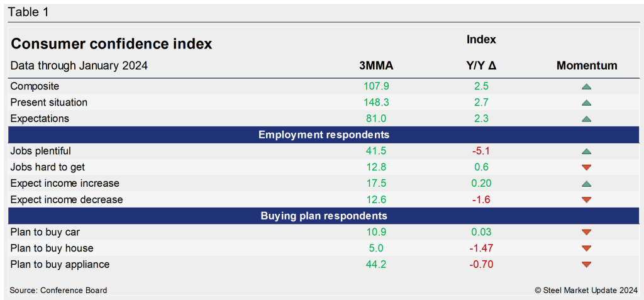
Task: Click the Plan to buy appliance down arrow
Action: (x=586, y=265)
